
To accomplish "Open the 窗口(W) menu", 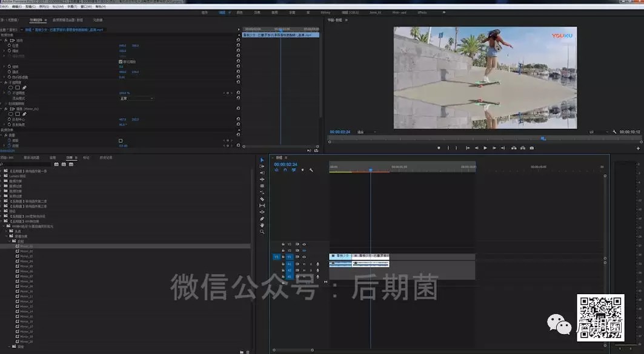I will point(86,7).
